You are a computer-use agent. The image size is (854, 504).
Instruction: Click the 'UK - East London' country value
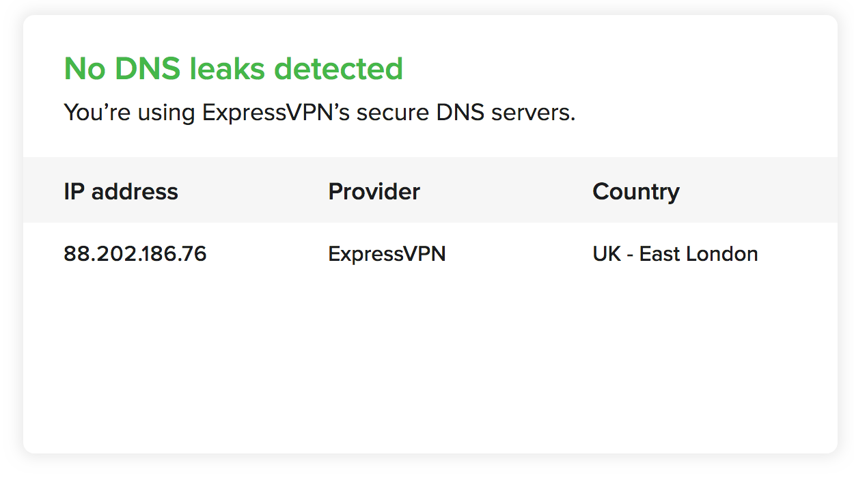(675, 254)
